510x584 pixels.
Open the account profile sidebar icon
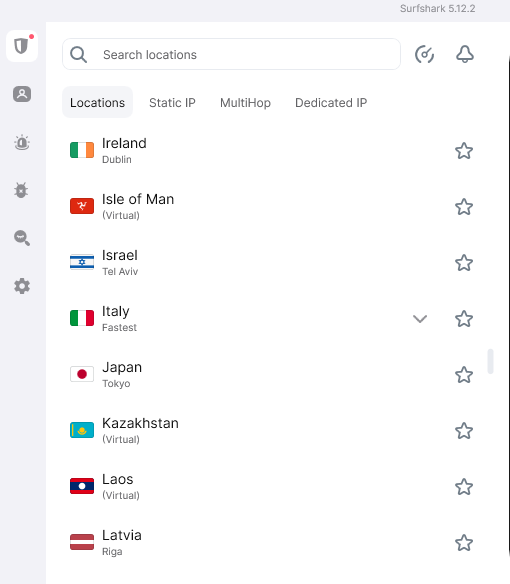[22, 94]
